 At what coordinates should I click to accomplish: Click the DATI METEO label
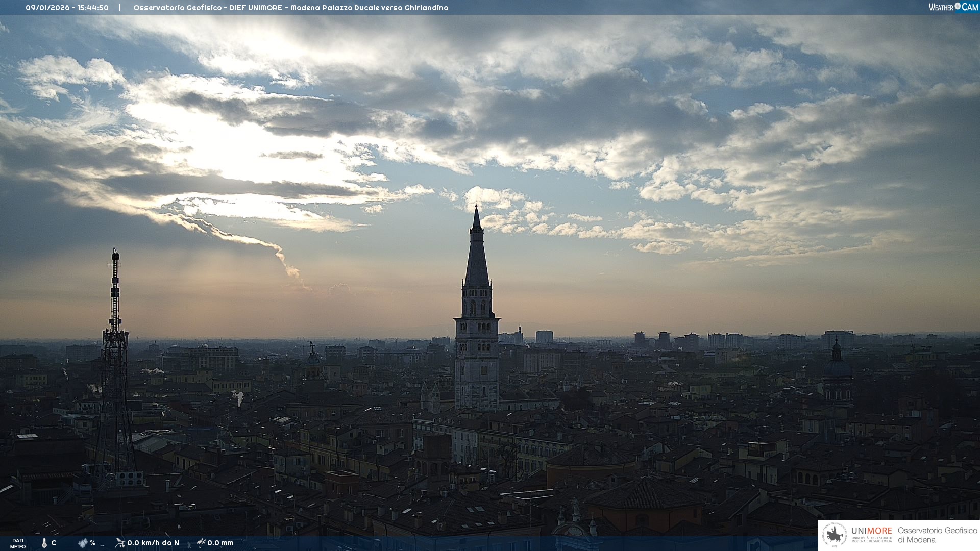click(x=18, y=543)
